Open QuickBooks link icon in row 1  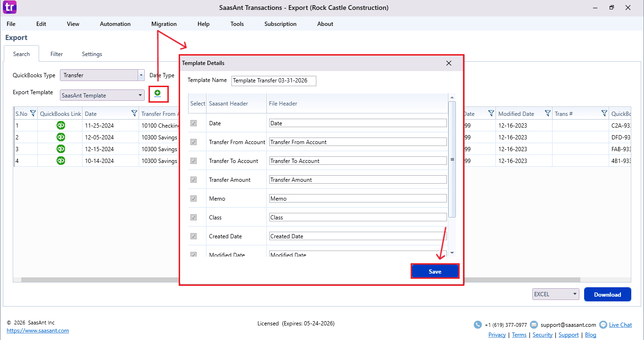(x=61, y=125)
